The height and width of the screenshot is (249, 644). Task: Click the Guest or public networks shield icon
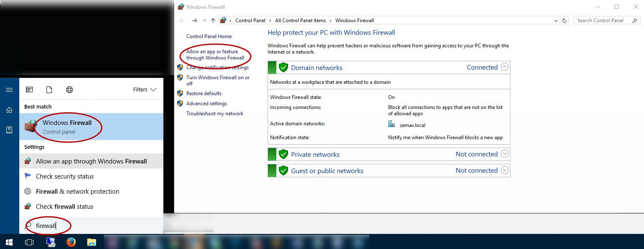point(283,171)
